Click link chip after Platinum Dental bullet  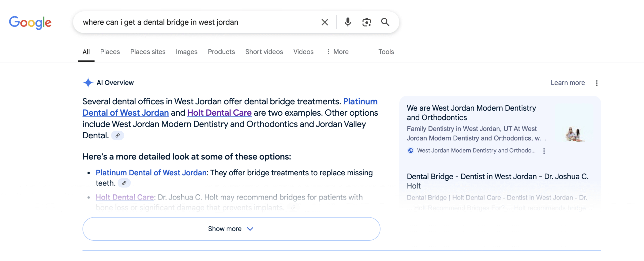coord(124,183)
